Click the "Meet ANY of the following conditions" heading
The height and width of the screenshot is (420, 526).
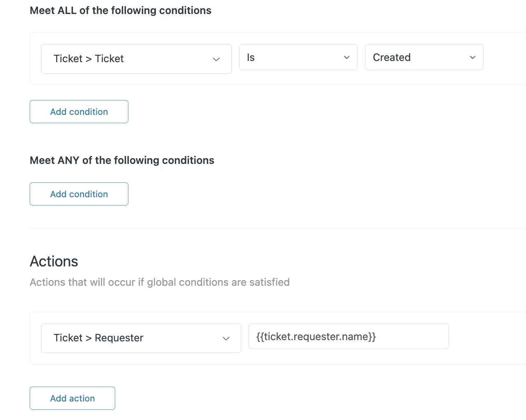pyautogui.click(x=122, y=160)
